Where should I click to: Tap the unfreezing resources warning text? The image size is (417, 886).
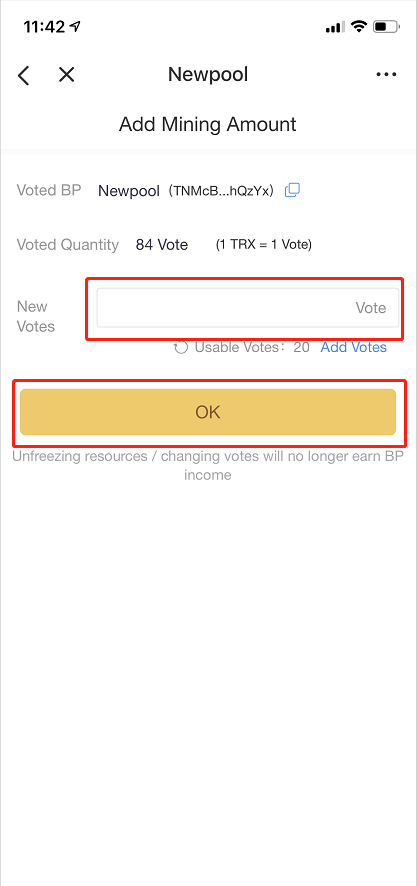tap(208, 466)
